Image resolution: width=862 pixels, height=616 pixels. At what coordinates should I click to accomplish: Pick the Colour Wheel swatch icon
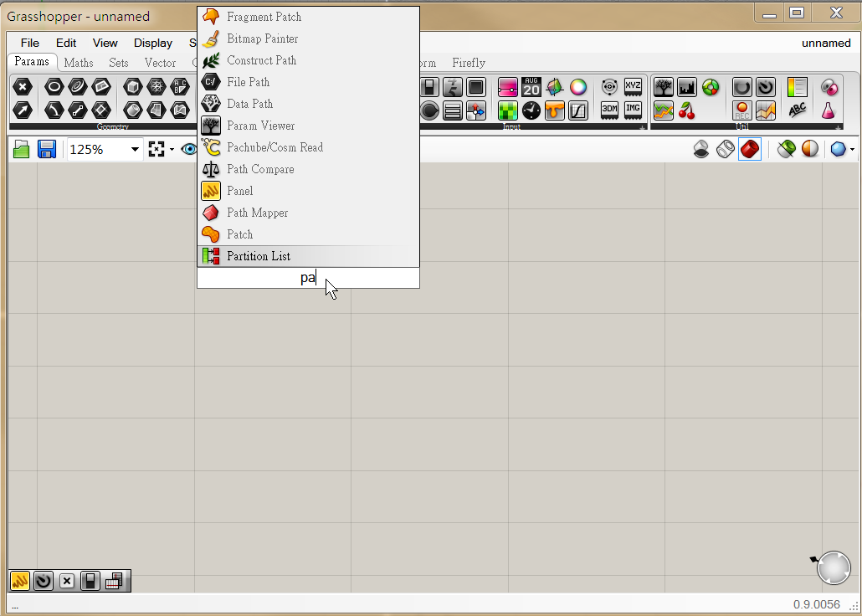tap(578, 87)
